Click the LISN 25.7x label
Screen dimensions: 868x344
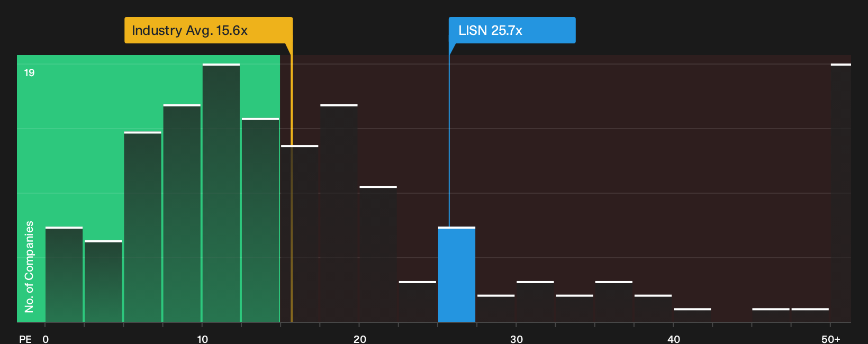pos(512,30)
